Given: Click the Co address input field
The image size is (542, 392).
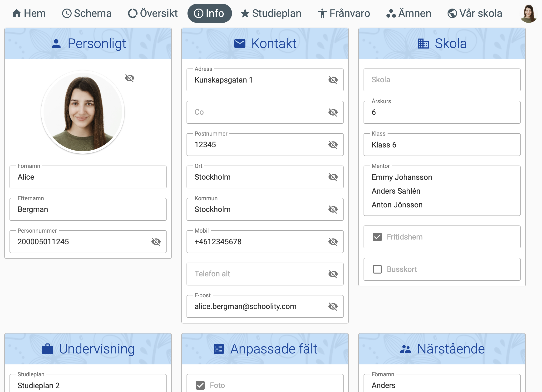Looking at the screenshot, I should tap(257, 112).
